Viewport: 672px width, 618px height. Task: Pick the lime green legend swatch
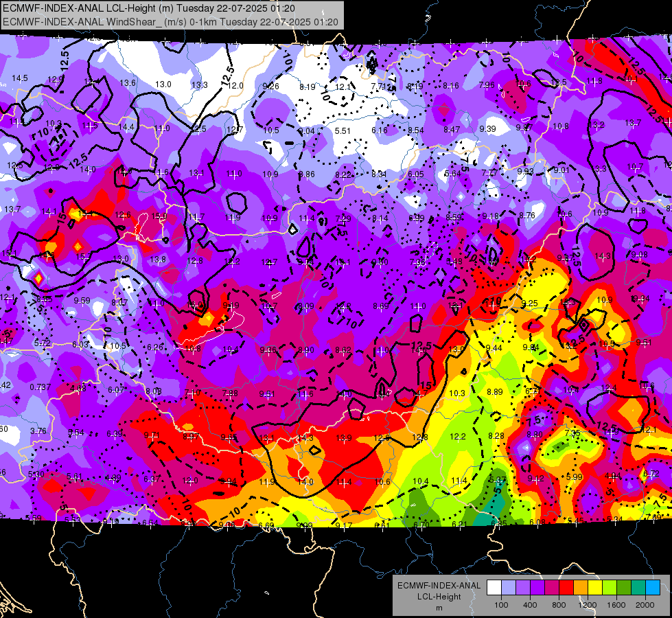click(610, 588)
